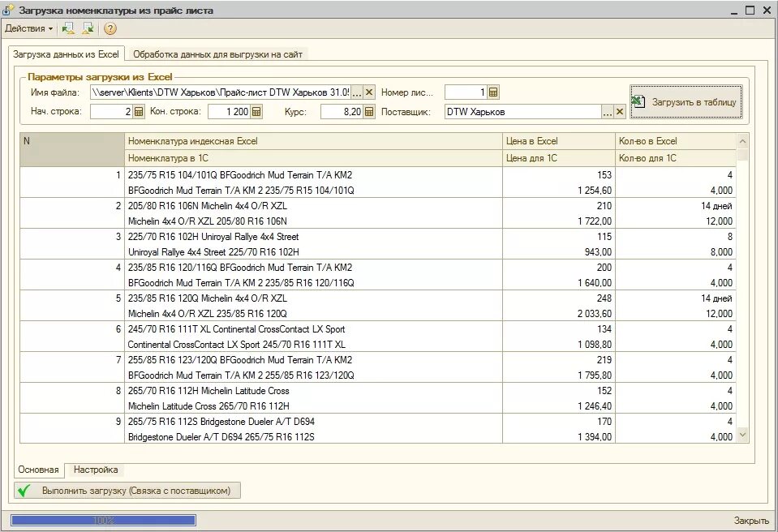Click Excel price cell 134
Image resolution: width=778 pixels, height=532 pixels.
(559, 328)
